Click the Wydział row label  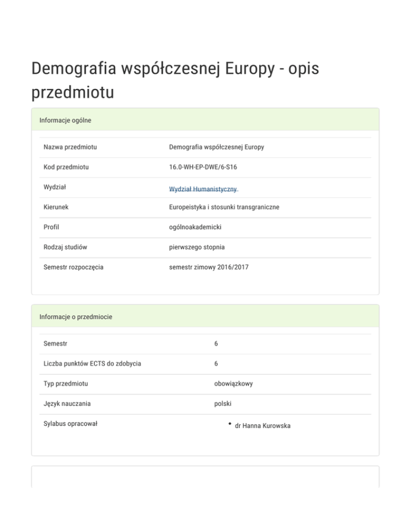point(55,187)
